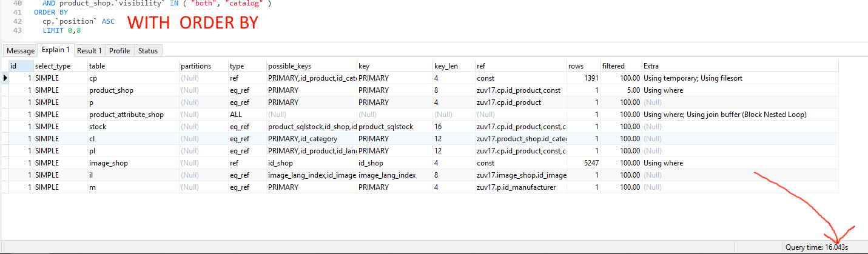
Task: Click the rows column header
Action: (576, 65)
